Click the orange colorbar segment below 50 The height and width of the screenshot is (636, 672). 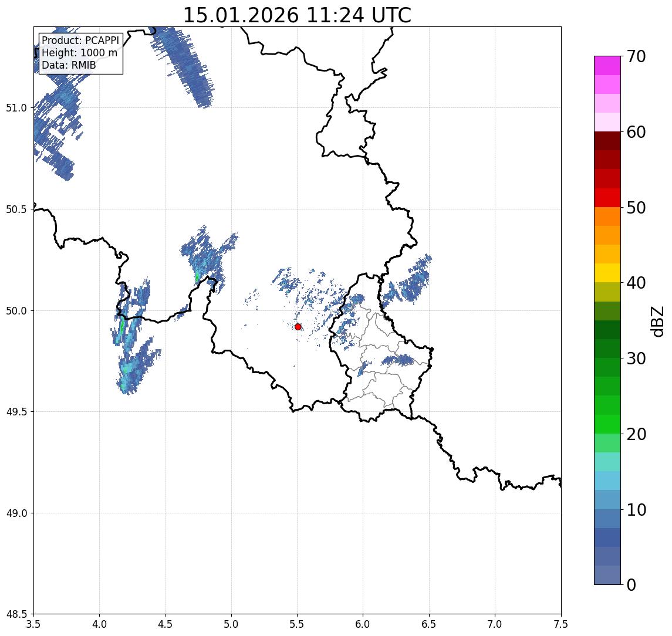(x=607, y=217)
